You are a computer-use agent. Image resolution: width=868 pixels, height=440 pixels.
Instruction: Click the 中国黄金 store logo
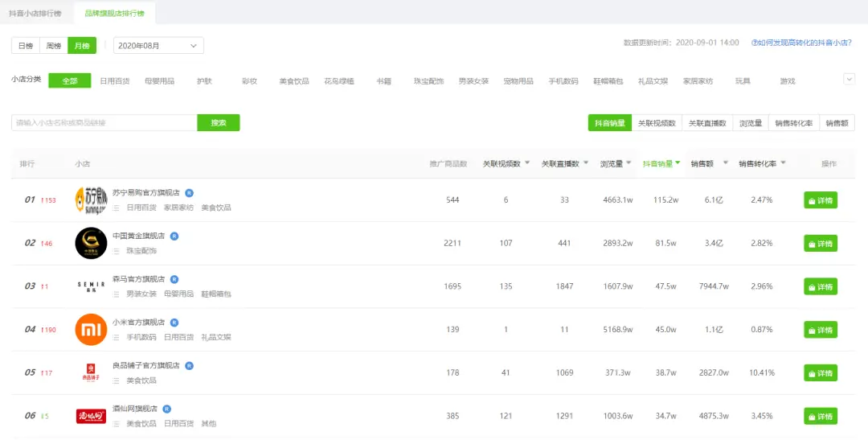(x=91, y=243)
